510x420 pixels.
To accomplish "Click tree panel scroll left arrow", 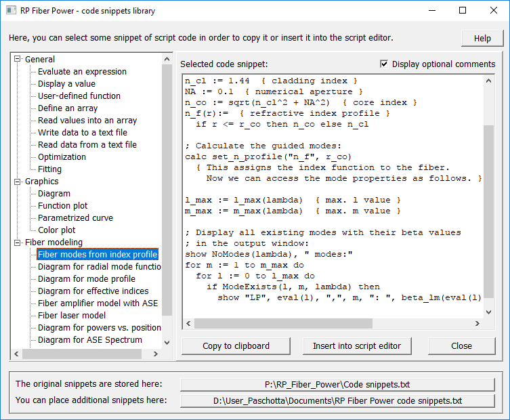I will coord(16,354).
